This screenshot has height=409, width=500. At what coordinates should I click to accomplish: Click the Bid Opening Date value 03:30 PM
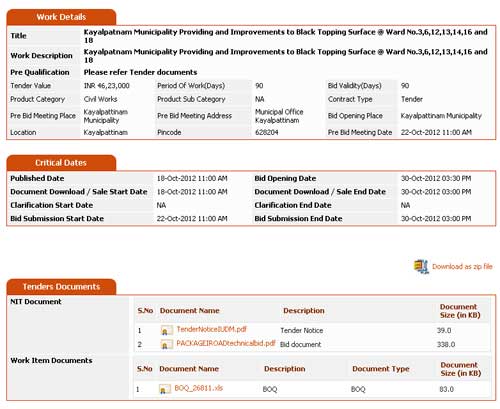click(436, 178)
